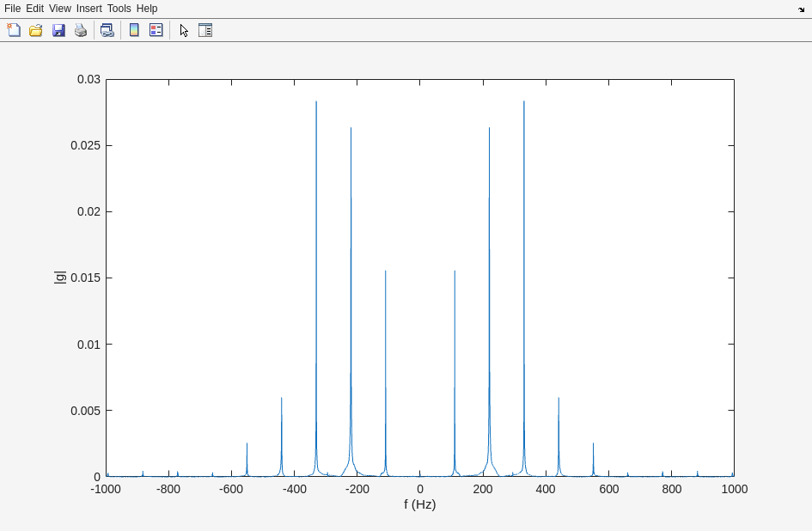Enable Edit Plot mode with the arrow cursor icon

(184, 30)
